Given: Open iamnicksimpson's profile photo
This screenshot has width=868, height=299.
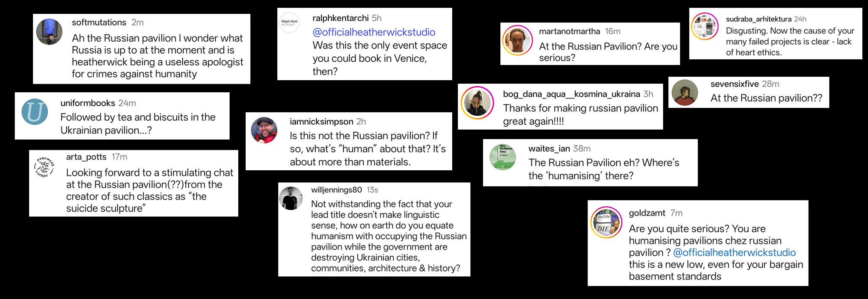Looking at the screenshot, I should [x=264, y=130].
